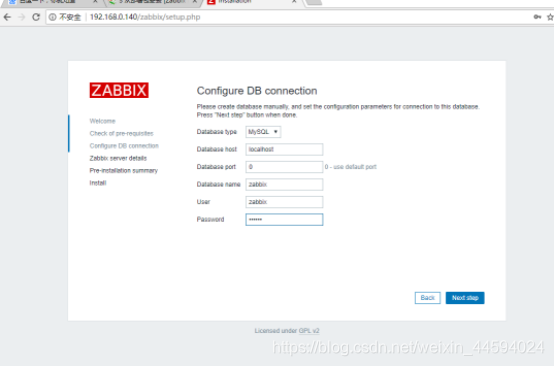Close the first browser tab
554x366 pixels.
(95, 2)
